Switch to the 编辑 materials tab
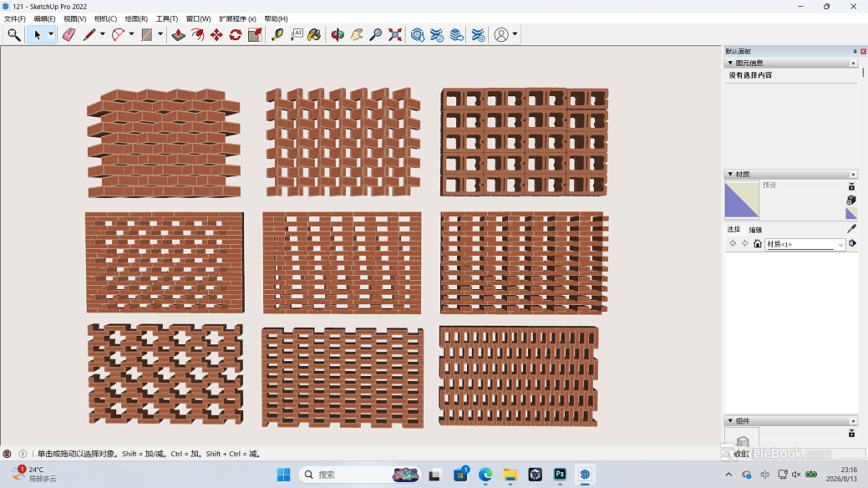The image size is (868, 488). pos(755,230)
